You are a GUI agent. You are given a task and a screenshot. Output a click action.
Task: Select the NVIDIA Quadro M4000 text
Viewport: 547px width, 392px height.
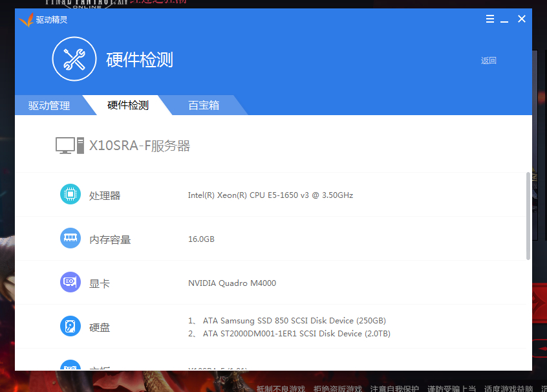[x=232, y=283]
